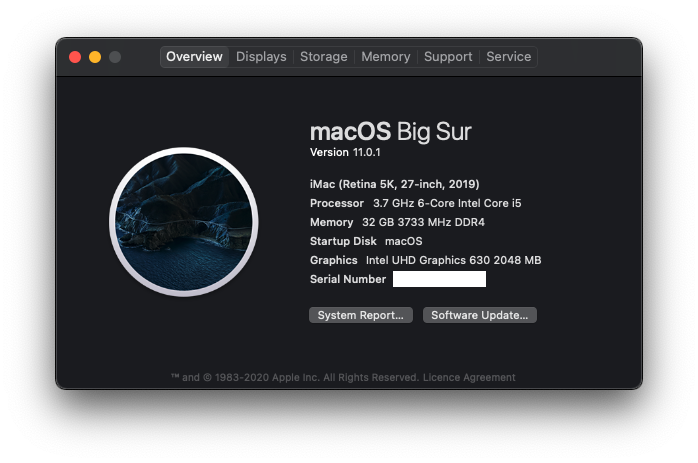Open the Storage tab
Image resolution: width=698 pixels, height=463 pixels.
[x=324, y=57]
